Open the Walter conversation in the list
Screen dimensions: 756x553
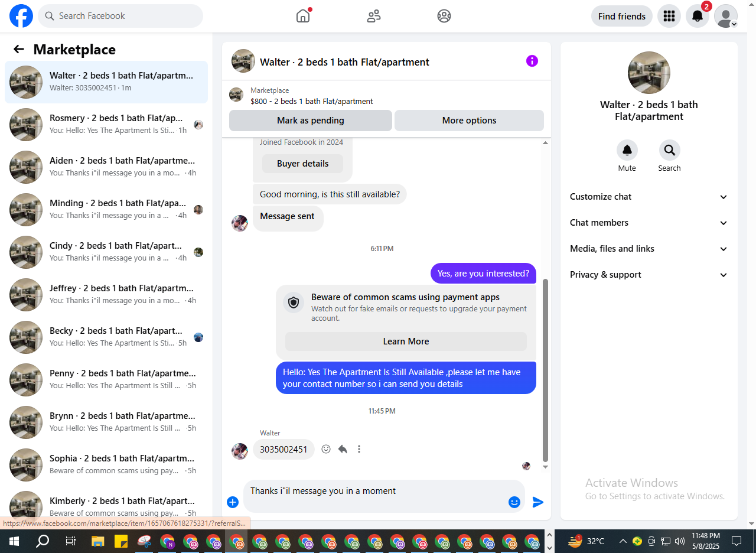(x=106, y=82)
